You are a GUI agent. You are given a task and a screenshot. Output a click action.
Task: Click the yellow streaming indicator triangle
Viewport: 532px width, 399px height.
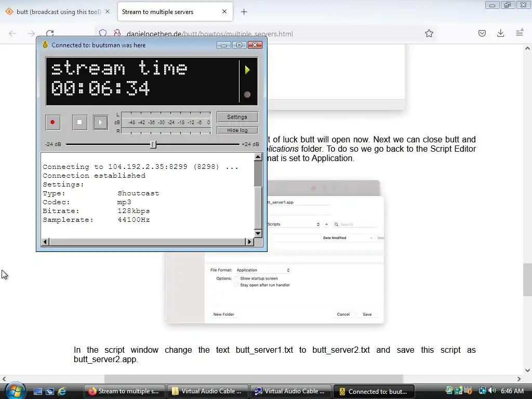pyautogui.click(x=247, y=70)
